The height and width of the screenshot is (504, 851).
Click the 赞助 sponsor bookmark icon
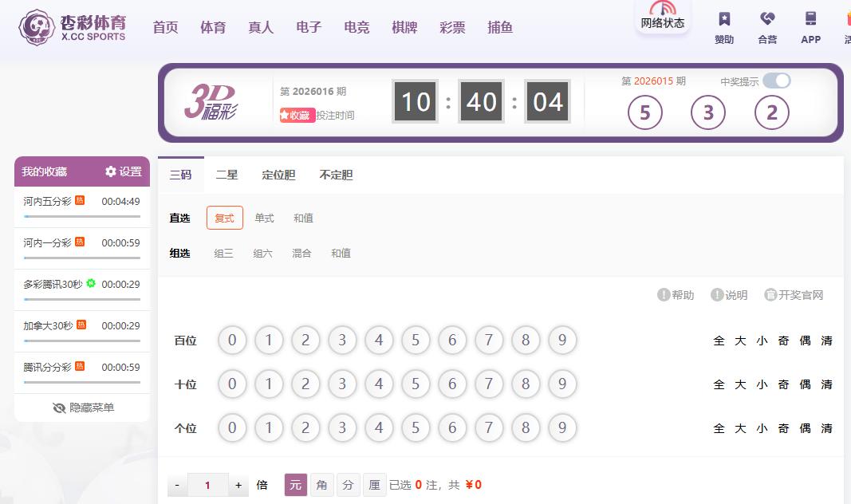click(723, 19)
